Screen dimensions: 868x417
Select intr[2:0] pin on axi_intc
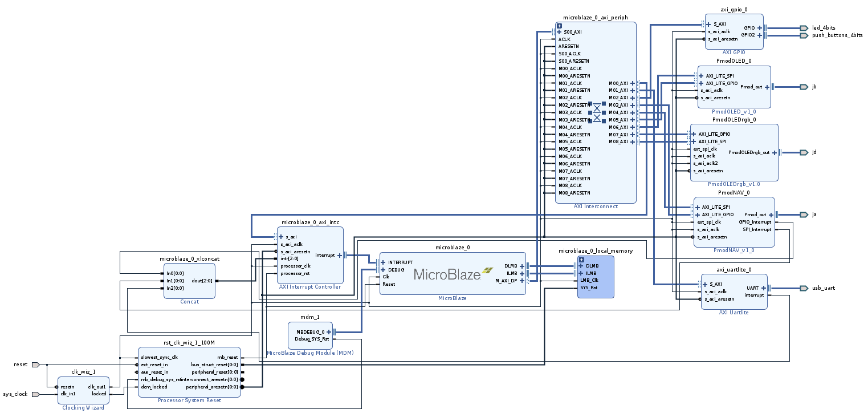click(x=289, y=258)
